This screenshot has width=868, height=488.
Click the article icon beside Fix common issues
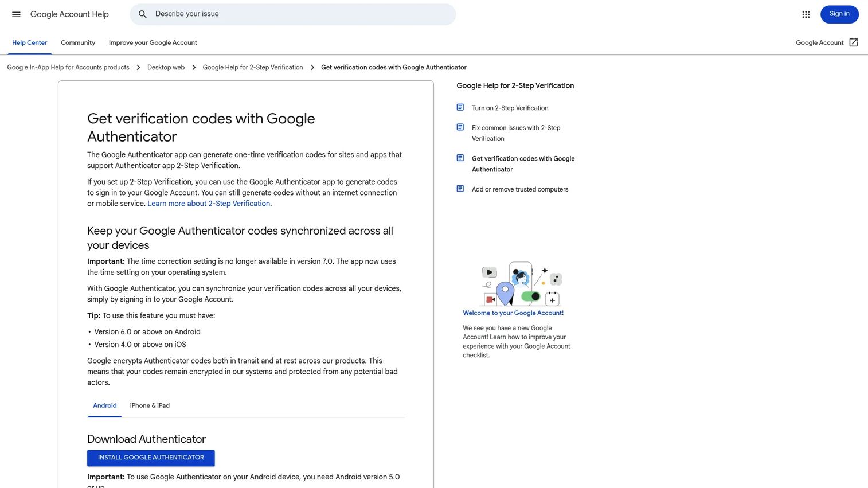(x=460, y=127)
